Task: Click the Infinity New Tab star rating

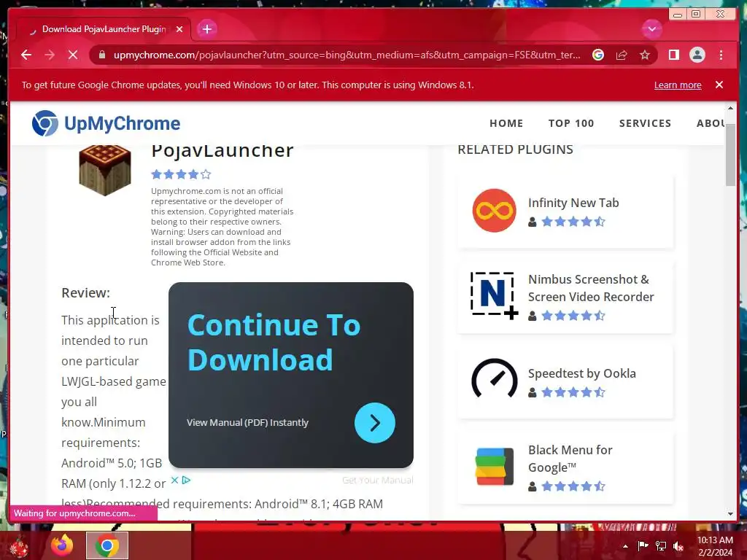Action: point(573,222)
